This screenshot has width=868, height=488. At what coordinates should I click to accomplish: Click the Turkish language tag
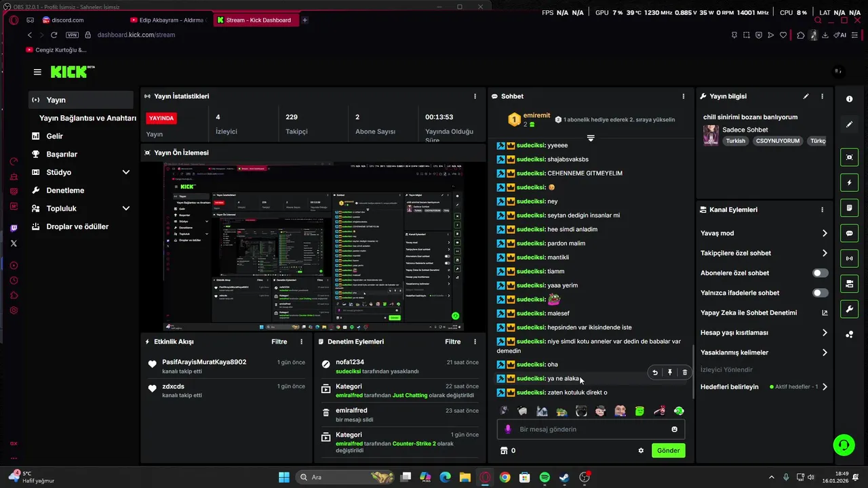coord(736,141)
